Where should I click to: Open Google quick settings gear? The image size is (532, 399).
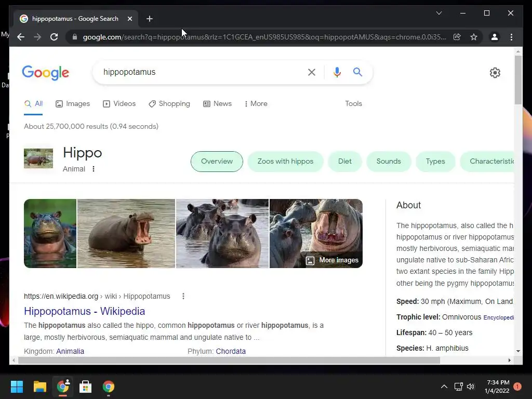(x=495, y=73)
